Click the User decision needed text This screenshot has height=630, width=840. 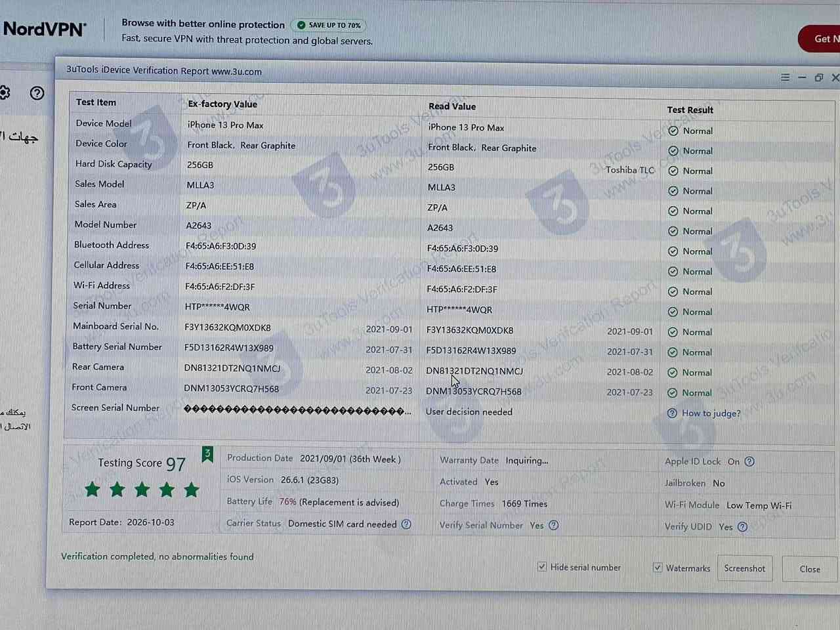tap(469, 412)
